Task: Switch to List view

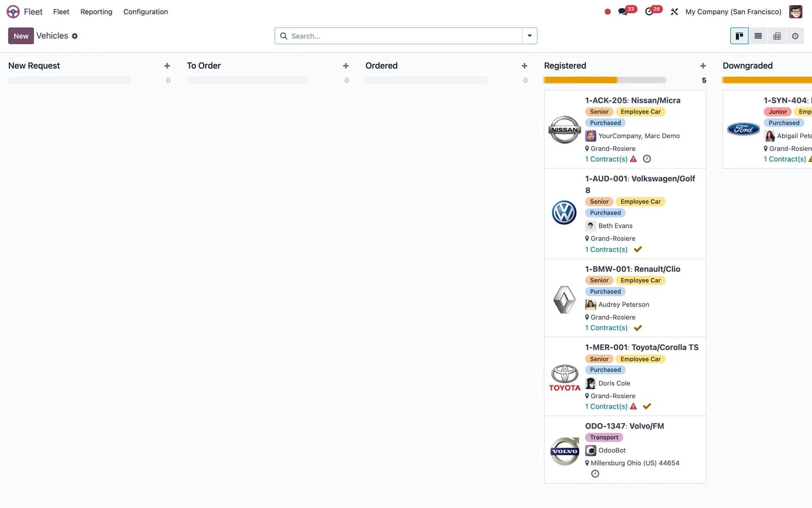Action: 758,36
